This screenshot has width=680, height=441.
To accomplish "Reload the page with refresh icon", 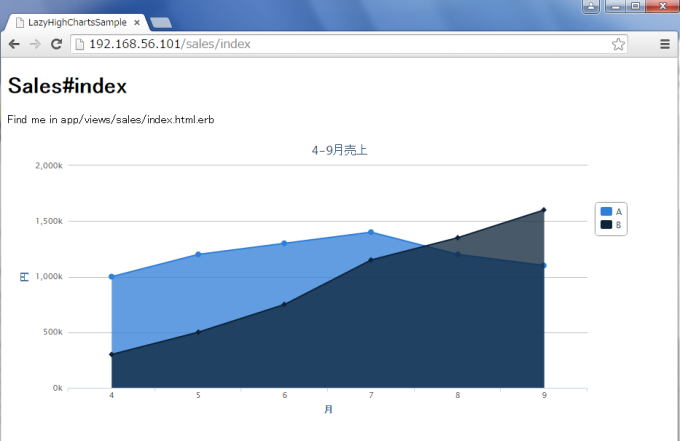I will pyautogui.click(x=57, y=44).
